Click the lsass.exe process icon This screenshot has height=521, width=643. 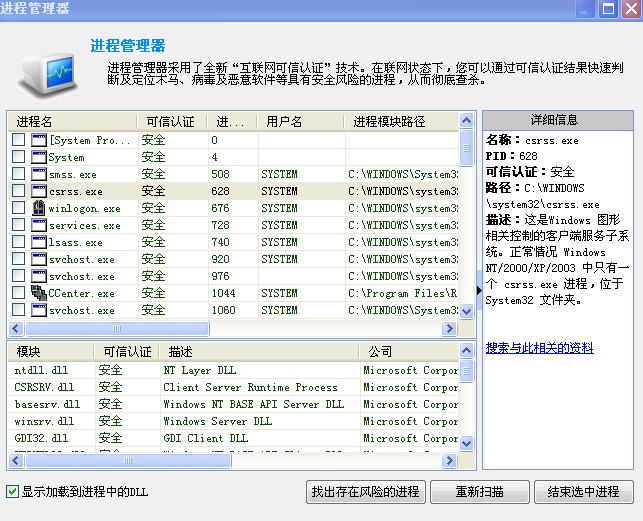[x=39, y=242]
